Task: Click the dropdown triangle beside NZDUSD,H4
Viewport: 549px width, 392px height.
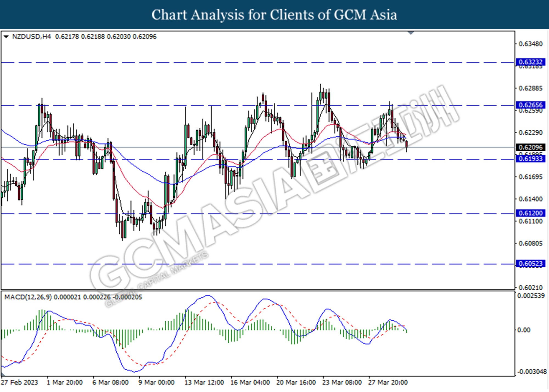Action: [6, 37]
